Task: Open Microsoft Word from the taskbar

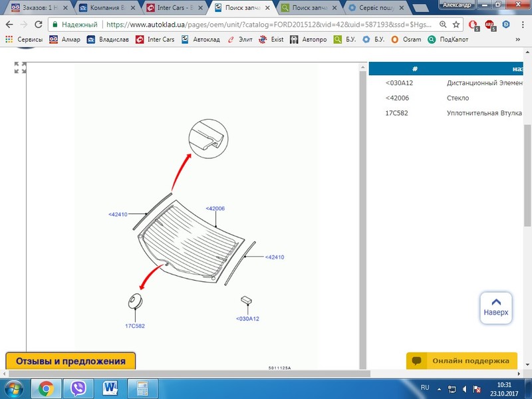Action: point(110,388)
